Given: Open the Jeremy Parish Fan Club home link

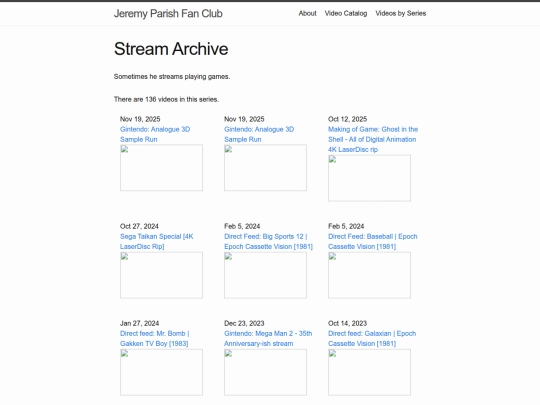Looking at the screenshot, I should (168, 13).
